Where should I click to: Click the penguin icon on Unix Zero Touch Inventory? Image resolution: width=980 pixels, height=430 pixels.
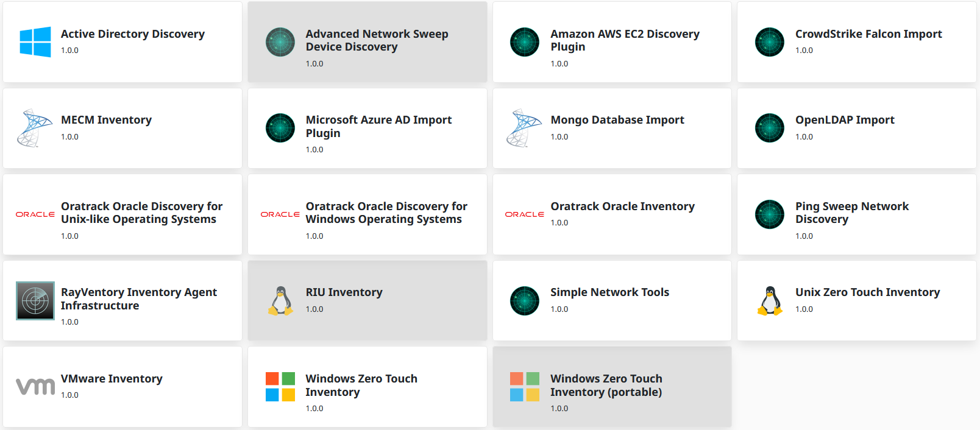click(770, 301)
